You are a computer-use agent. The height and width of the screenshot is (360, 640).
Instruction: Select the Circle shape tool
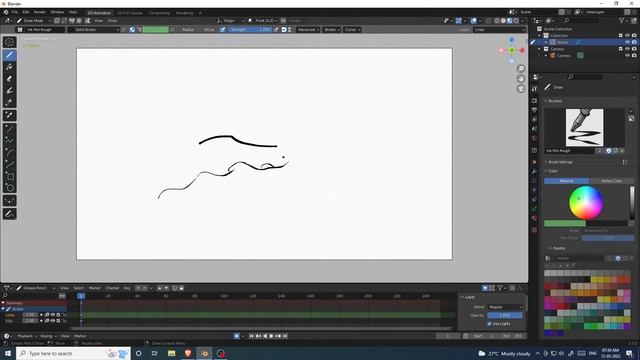coord(9,188)
